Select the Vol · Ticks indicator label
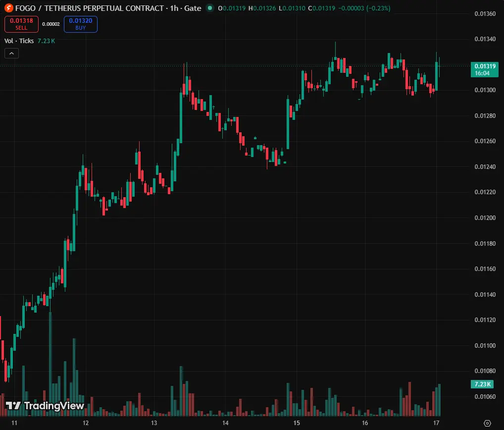Image resolution: width=504 pixels, height=430 pixels. click(x=19, y=41)
